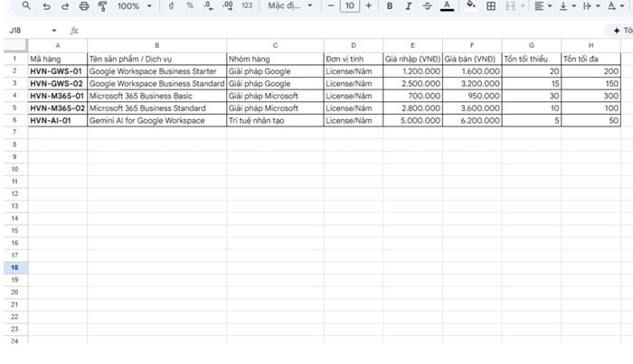Click header cell Tên sản phẩm / Dịch vụ
Screen dimensions: 633x364
coord(157,59)
